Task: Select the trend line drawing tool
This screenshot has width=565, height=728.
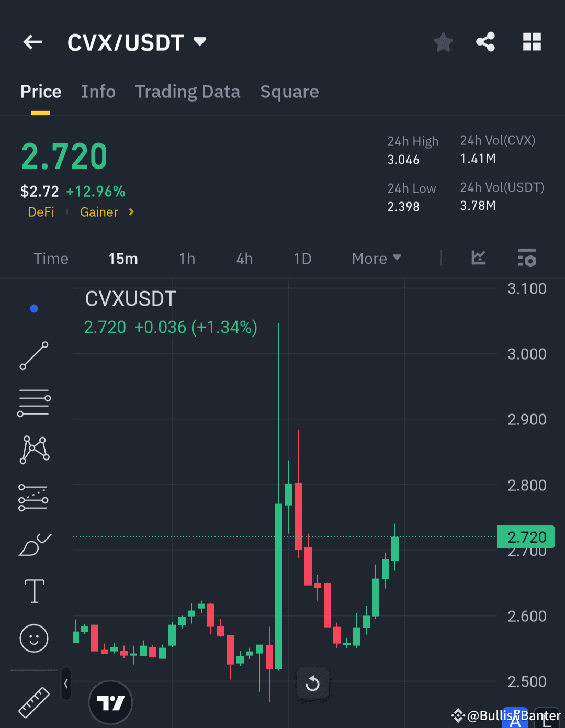Action: 33,356
